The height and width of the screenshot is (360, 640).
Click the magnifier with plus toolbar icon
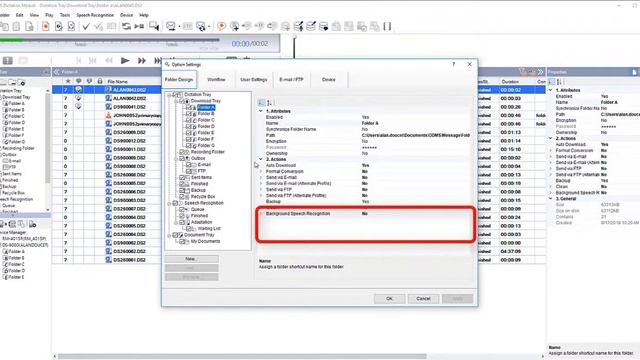tap(234, 27)
